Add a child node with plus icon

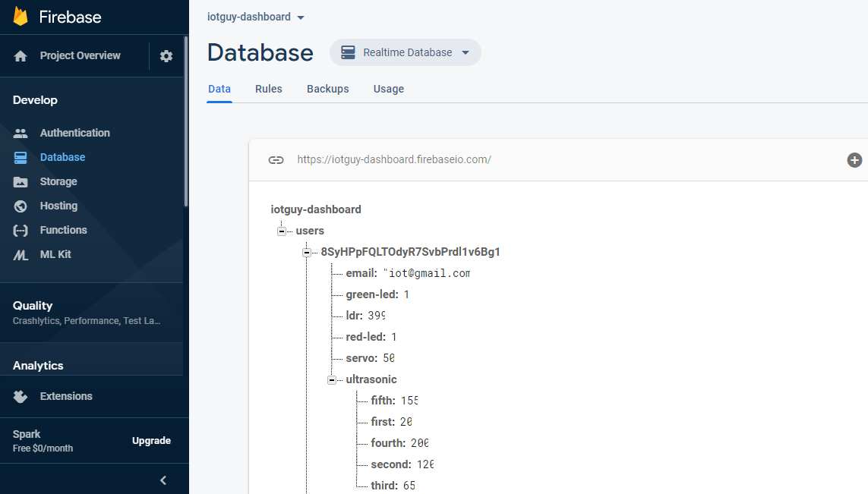click(854, 160)
